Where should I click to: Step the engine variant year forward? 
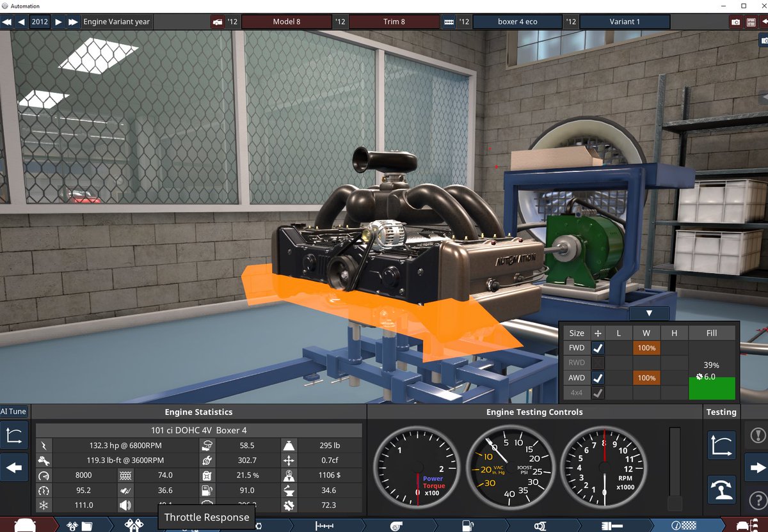(x=58, y=22)
